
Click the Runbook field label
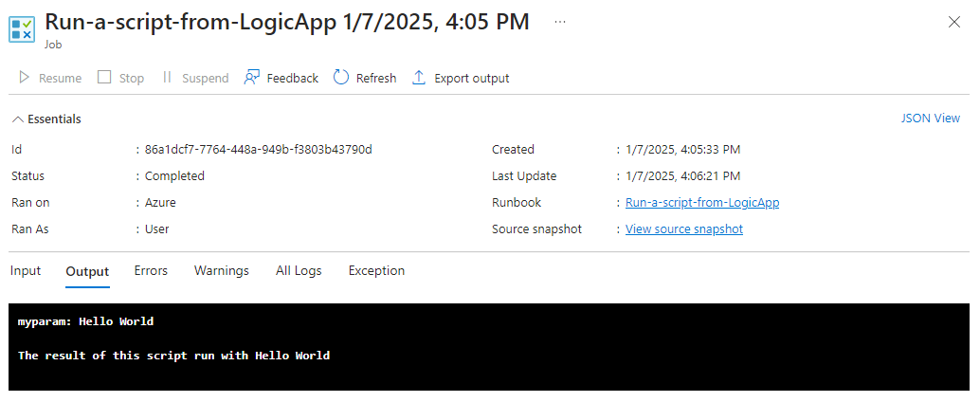[517, 203]
